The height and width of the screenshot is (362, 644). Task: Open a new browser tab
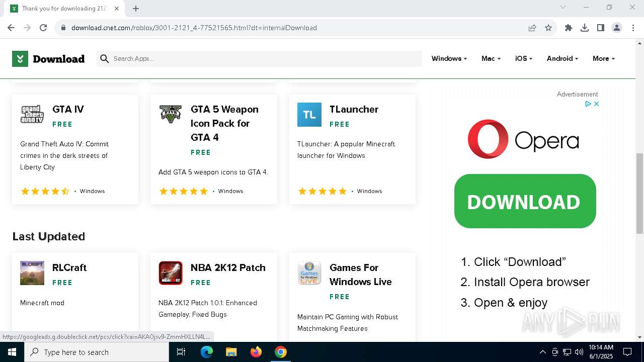136,9
